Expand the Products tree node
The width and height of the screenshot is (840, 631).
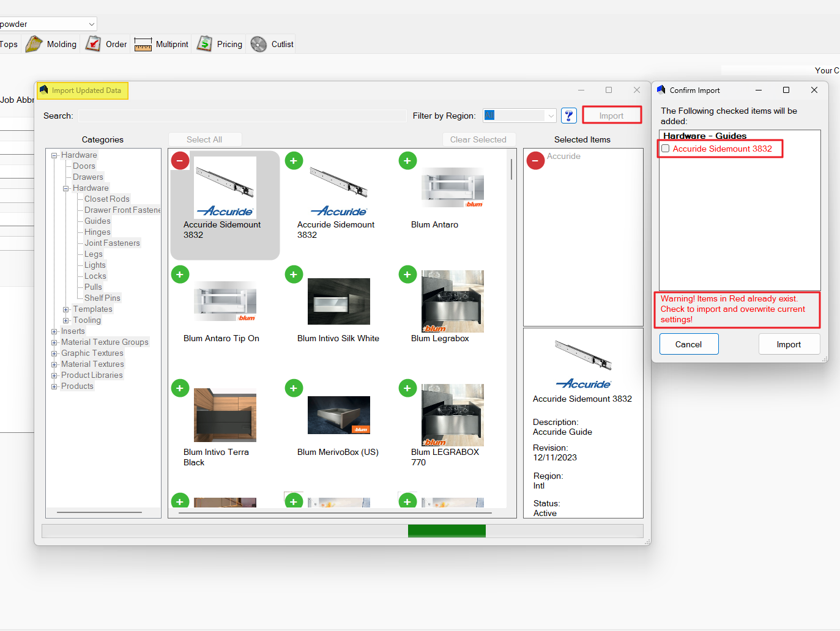pos(54,386)
